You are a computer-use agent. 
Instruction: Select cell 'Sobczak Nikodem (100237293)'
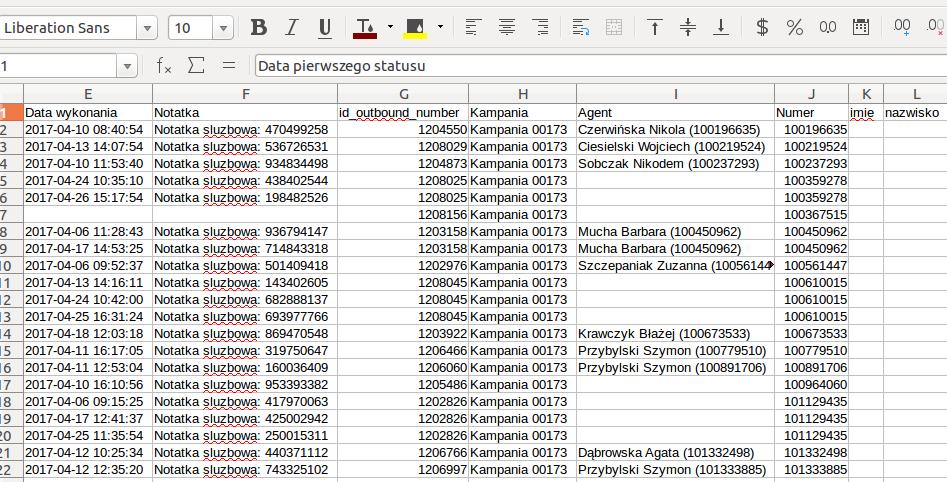click(x=676, y=164)
